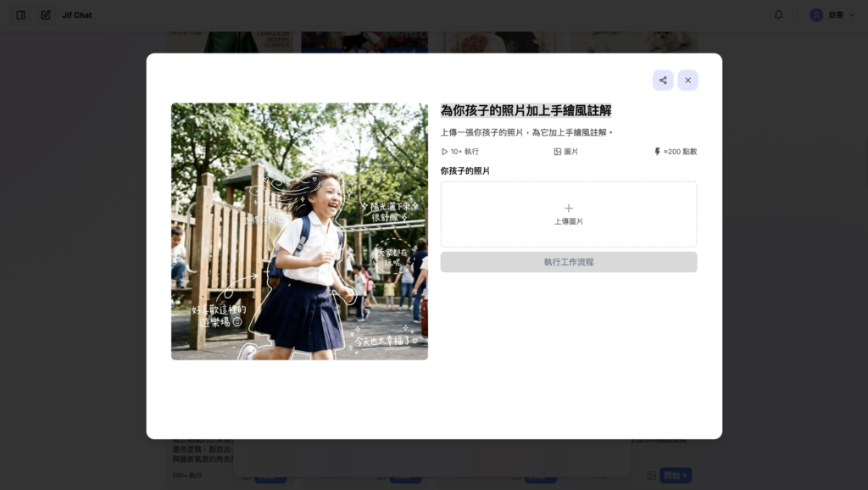Click the Jif Chat title

[77, 15]
